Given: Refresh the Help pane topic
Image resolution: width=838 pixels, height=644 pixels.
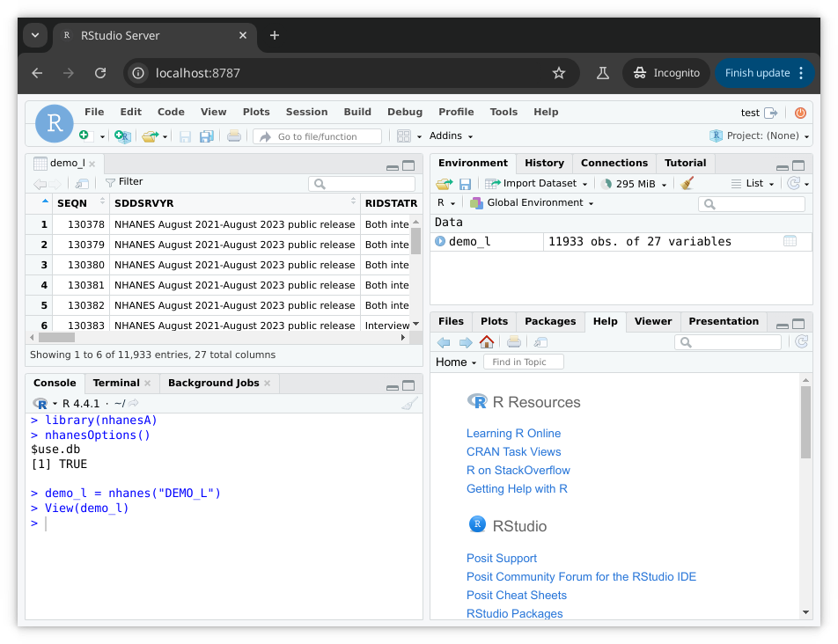Looking at the screenshot, I should click(x=801, y=341).
